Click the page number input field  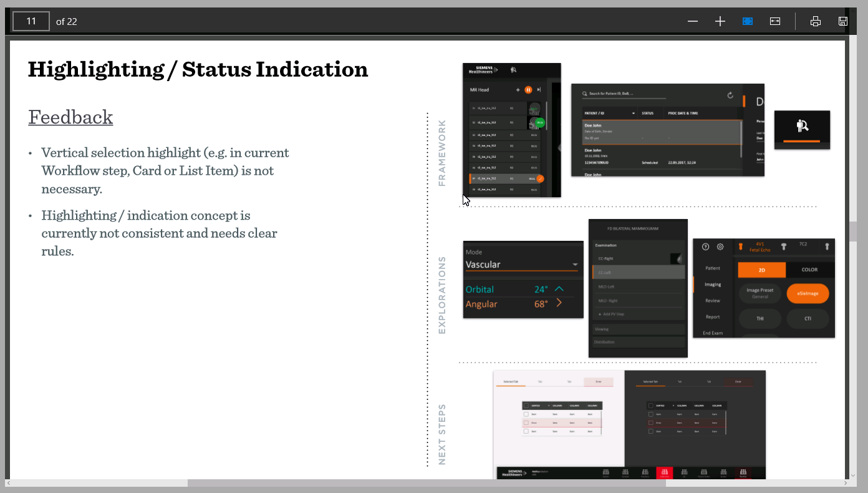(x=31, y=21)
